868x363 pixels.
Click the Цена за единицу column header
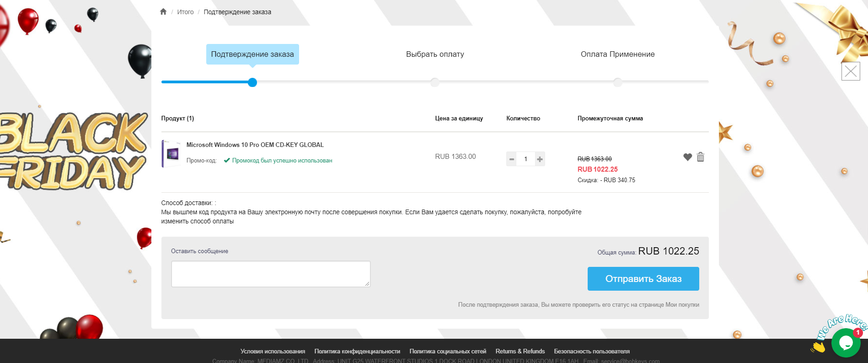[x=459, y=119]
